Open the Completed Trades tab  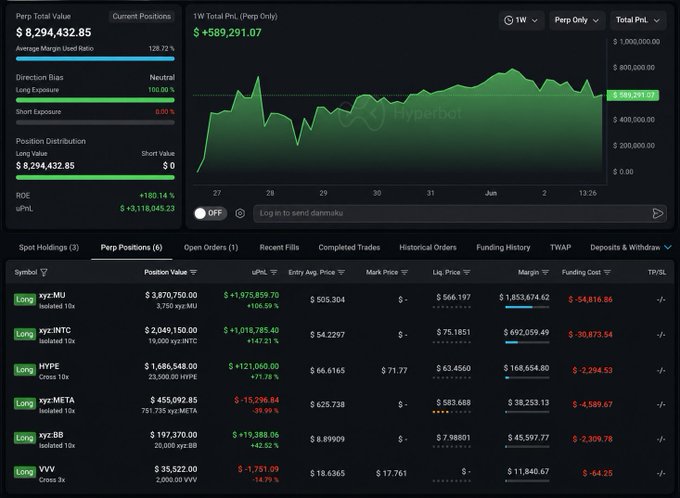pyautogui.click(x=349, y=247)
